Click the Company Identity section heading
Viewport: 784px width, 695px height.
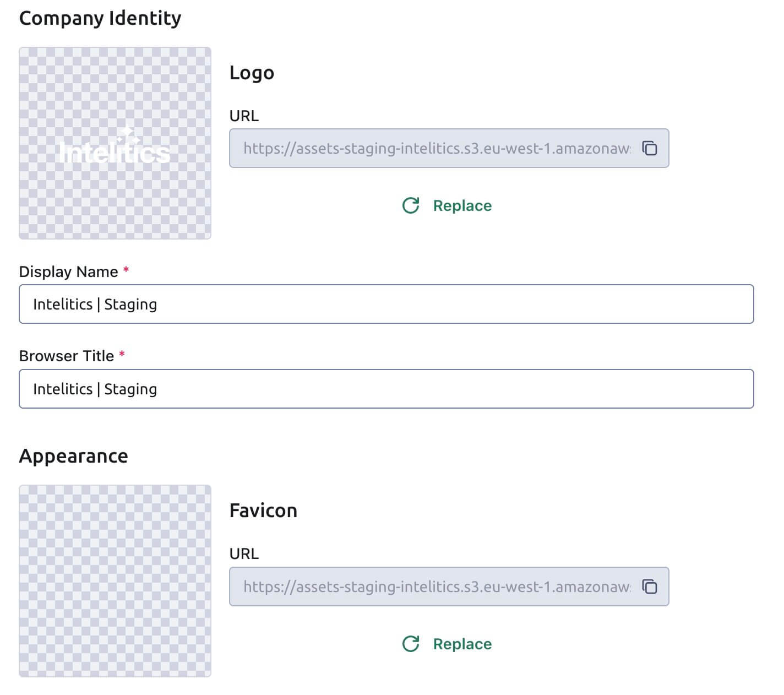(x=100, y=18)
